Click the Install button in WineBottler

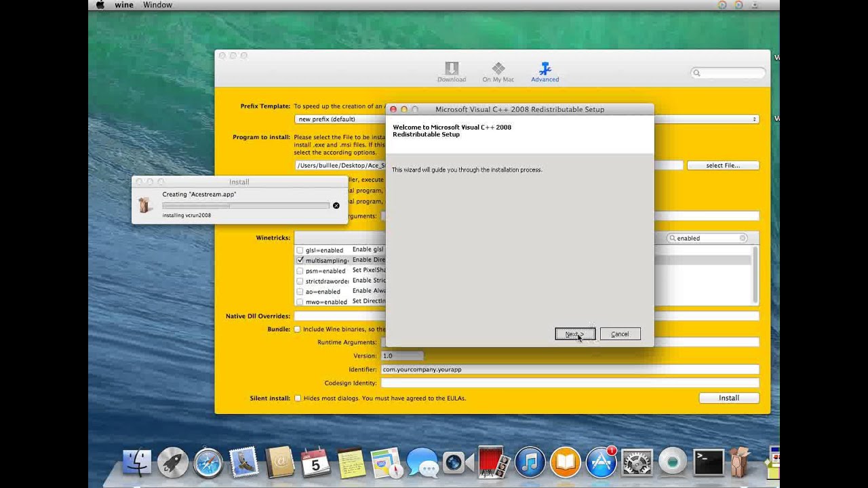729,398
